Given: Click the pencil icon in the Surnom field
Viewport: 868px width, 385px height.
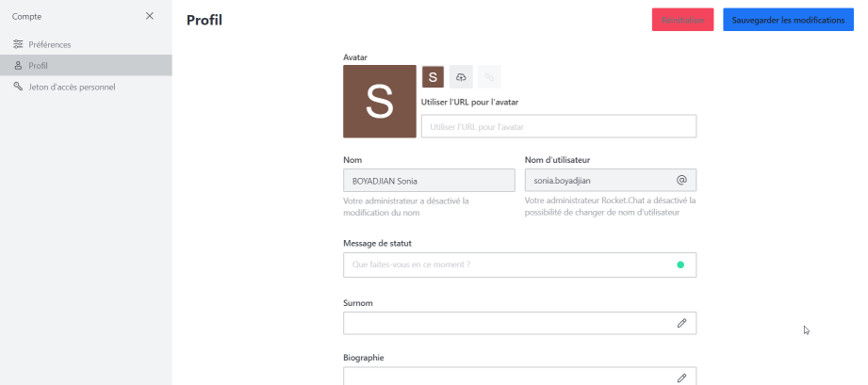Looking at the screenshot, I should point(681,323).
